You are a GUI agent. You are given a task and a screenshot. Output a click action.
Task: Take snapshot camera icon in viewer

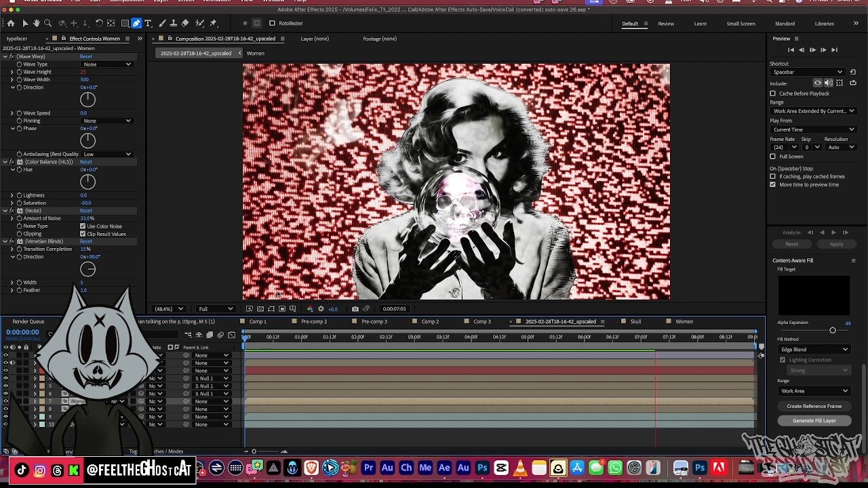coord(355,309)
